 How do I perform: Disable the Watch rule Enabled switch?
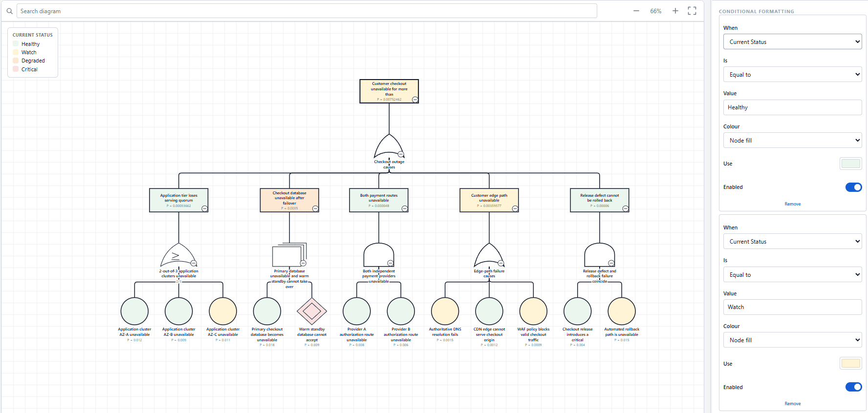(x=853, y=387)
